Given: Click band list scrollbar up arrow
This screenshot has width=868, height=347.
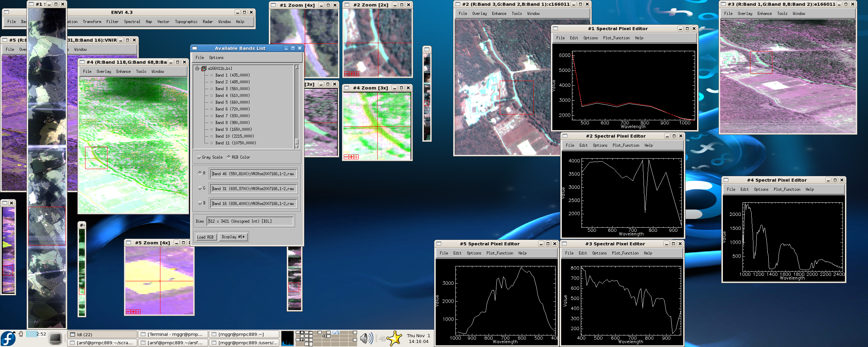Looking at the screenshot, I should coord(297,67).
